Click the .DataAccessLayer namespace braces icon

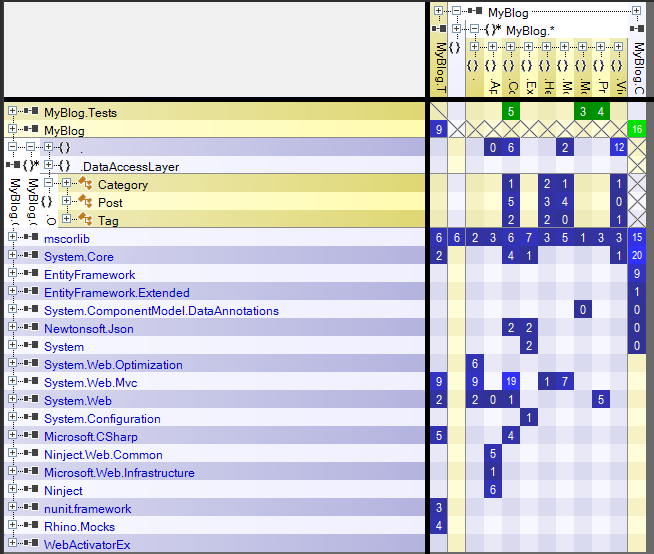(64, 166)
